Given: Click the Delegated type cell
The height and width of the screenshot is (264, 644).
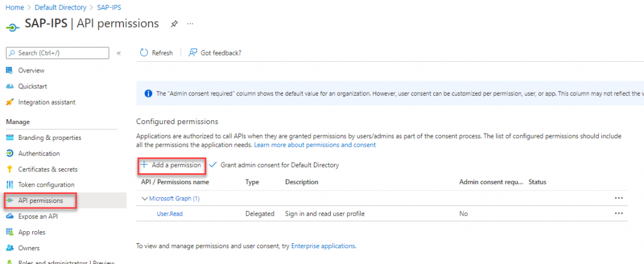Looking at the screenshot, I should 260,214.
